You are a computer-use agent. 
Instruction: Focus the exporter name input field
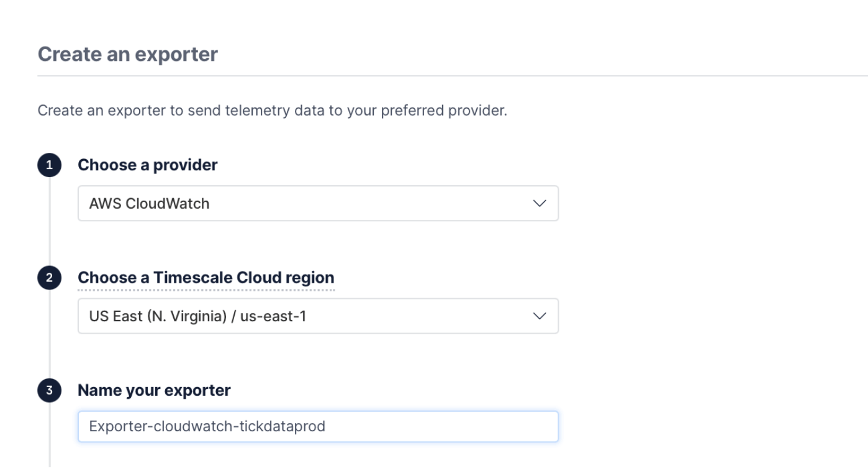point(373,426)
